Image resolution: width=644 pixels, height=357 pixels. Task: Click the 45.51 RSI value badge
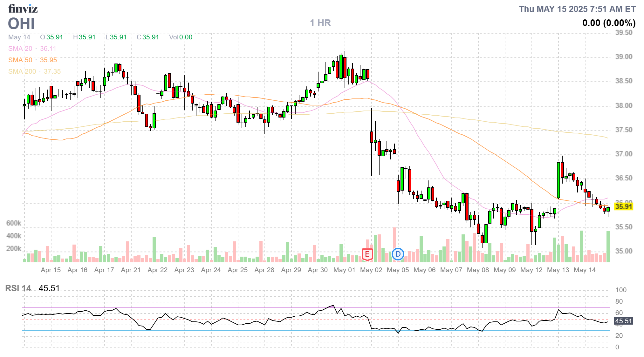coord(623,321)
